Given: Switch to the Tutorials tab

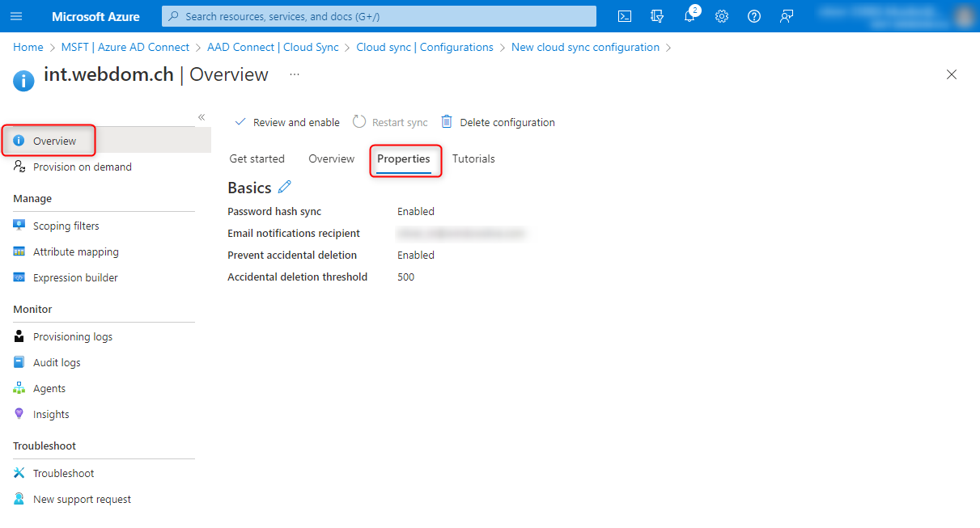Looking at the screenshot, I should coord(473,158).
